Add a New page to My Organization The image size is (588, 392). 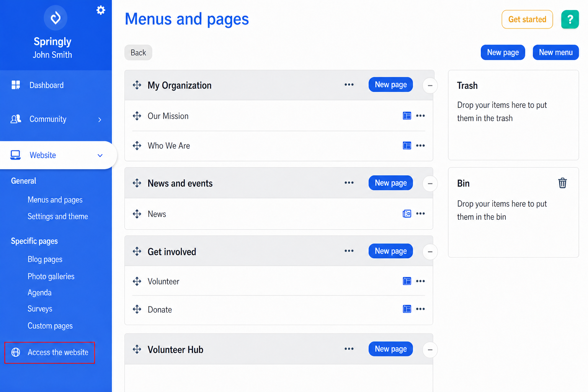[391, 85]
